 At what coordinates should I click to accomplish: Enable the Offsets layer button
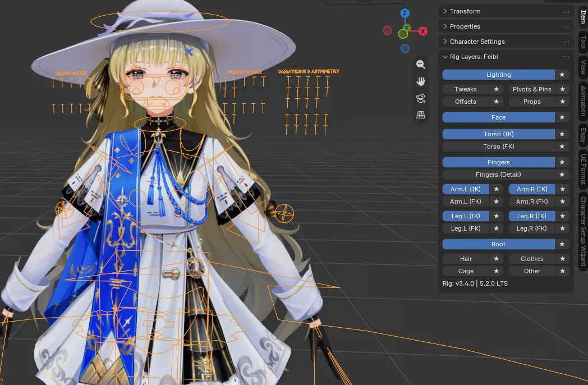466,102
